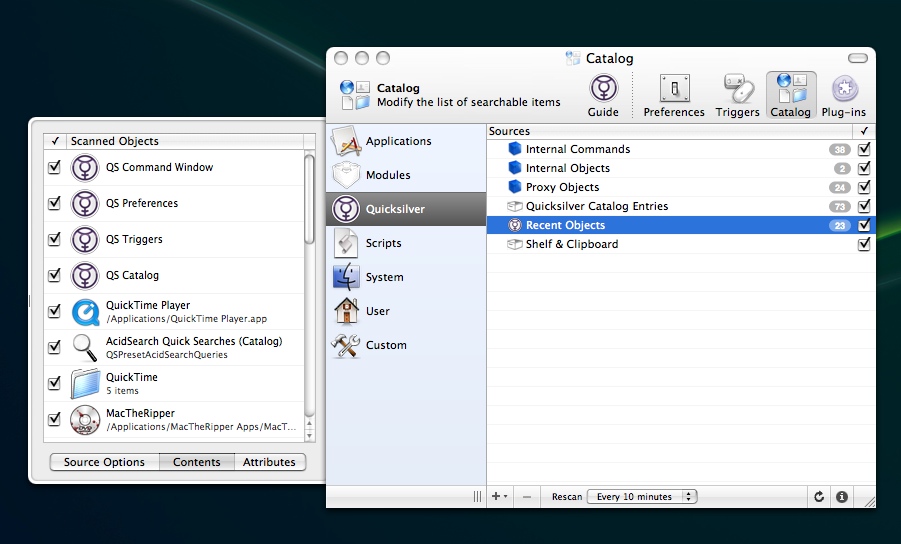Uncheck the Internal Objects source checkbox
The image size is (901, 544).
point(864,168)
